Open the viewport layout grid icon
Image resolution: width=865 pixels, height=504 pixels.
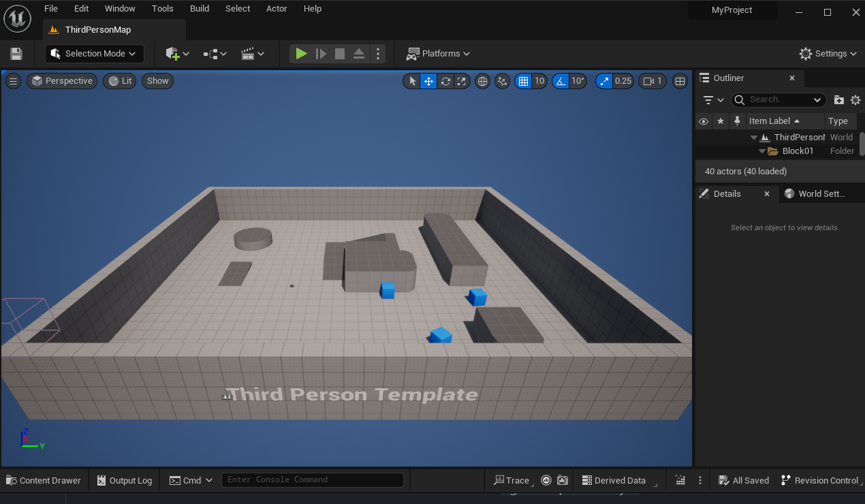tap(680, 81)
